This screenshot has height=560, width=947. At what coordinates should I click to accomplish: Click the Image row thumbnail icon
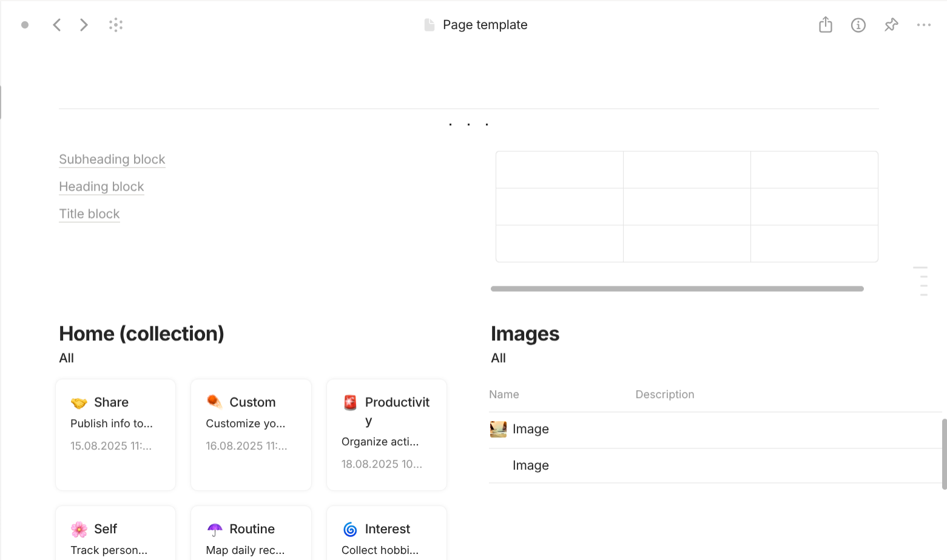[498, 429]
